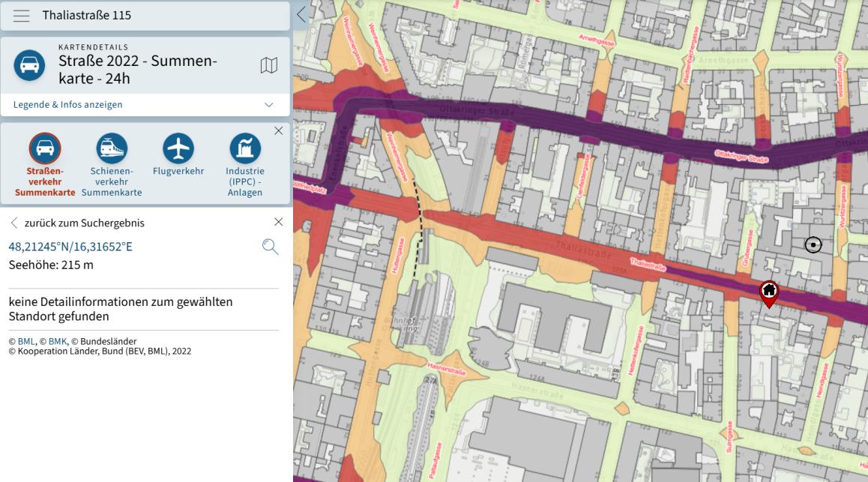
Task: Select the Flugverkehr airplane icon
Action: (178, 148)
